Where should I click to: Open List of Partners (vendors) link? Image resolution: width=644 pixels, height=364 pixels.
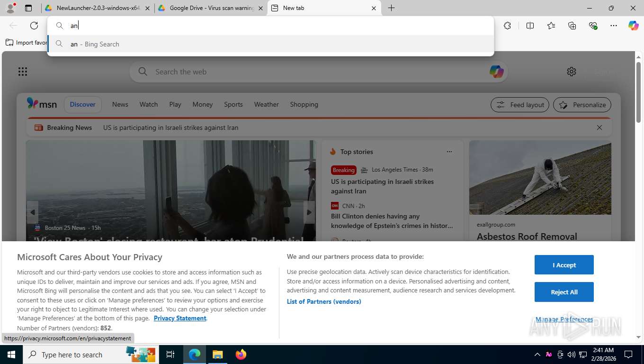point(324,301)
